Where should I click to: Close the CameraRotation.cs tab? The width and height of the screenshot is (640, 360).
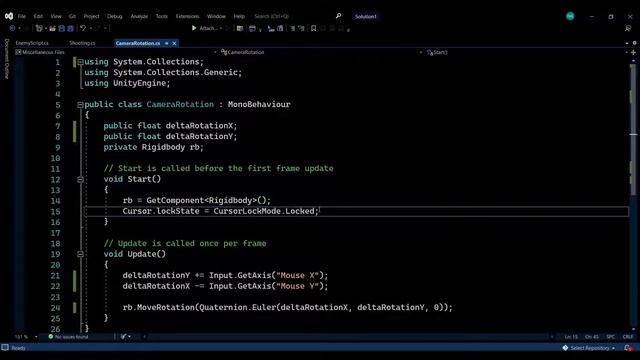(174, 43)
